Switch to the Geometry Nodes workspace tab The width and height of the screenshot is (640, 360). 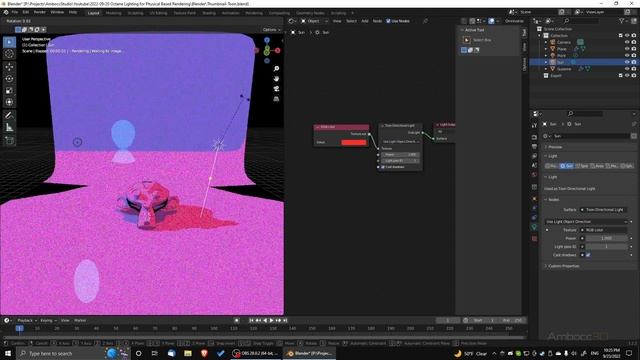click(x=310, y=13)
